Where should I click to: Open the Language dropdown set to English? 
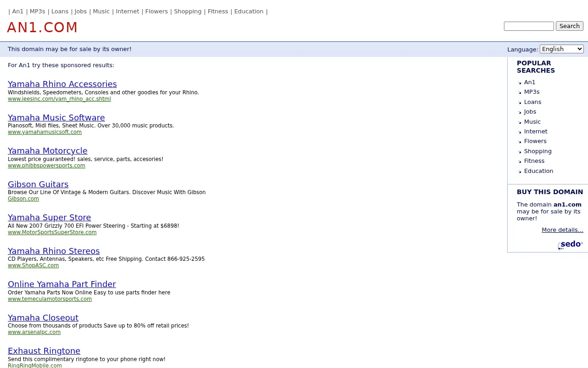point(561,49)
